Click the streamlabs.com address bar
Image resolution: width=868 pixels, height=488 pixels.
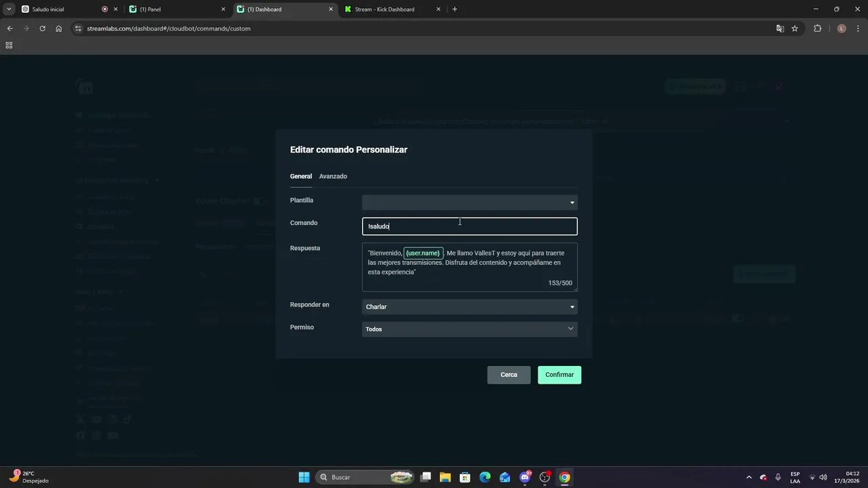pyautogui.click(x=427, y=28)
